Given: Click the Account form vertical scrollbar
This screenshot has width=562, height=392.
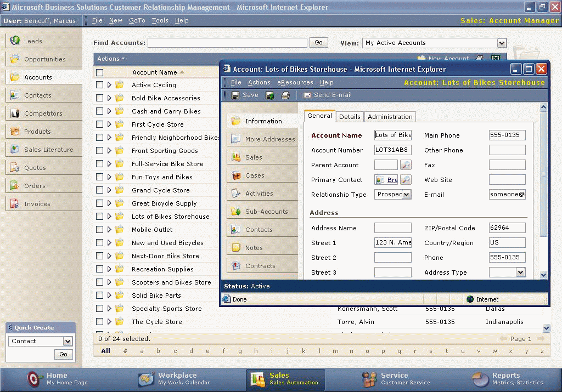Looking at the screenshot, I should coord(544,175).
